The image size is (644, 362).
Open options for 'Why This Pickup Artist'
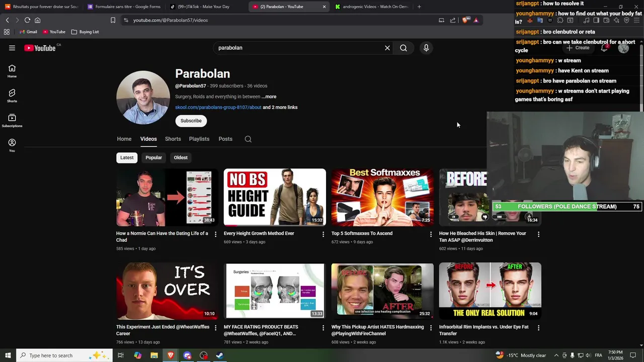coord(431,328)
